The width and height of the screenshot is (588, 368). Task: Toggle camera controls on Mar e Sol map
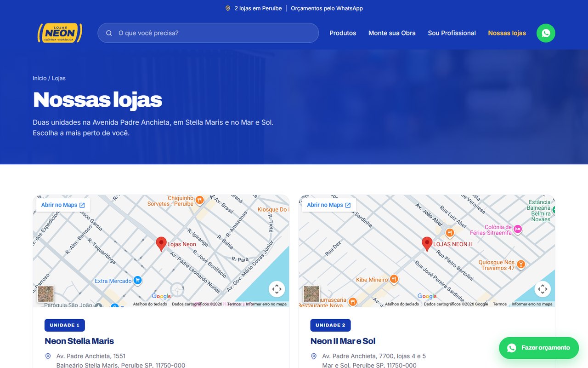click(x=543, y=289)
